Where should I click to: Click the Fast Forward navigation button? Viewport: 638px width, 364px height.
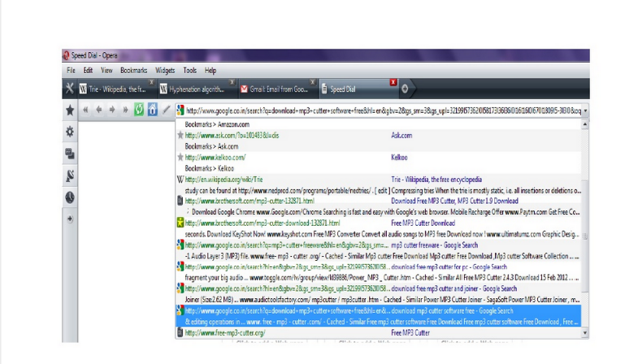(x=125, y=110)
